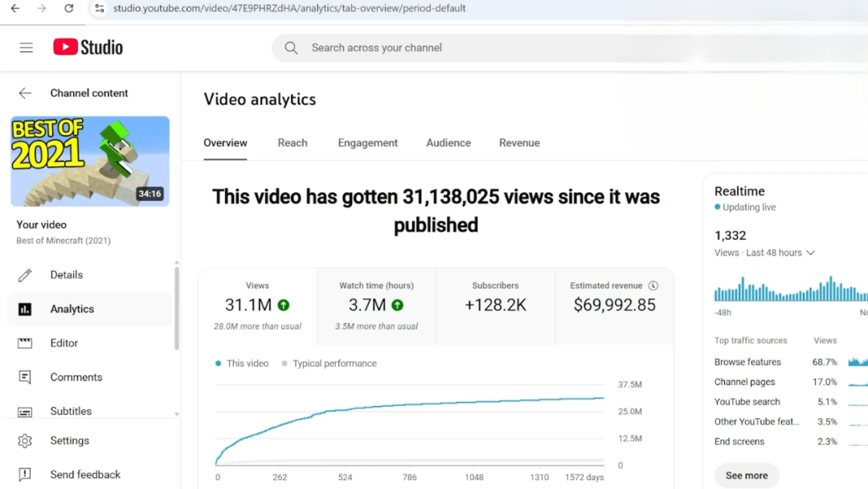Click the Best of 2021 video thumbnail
The width and height of the screenshot is (868, 489).
pyautogui.click(x=89, y=161)
